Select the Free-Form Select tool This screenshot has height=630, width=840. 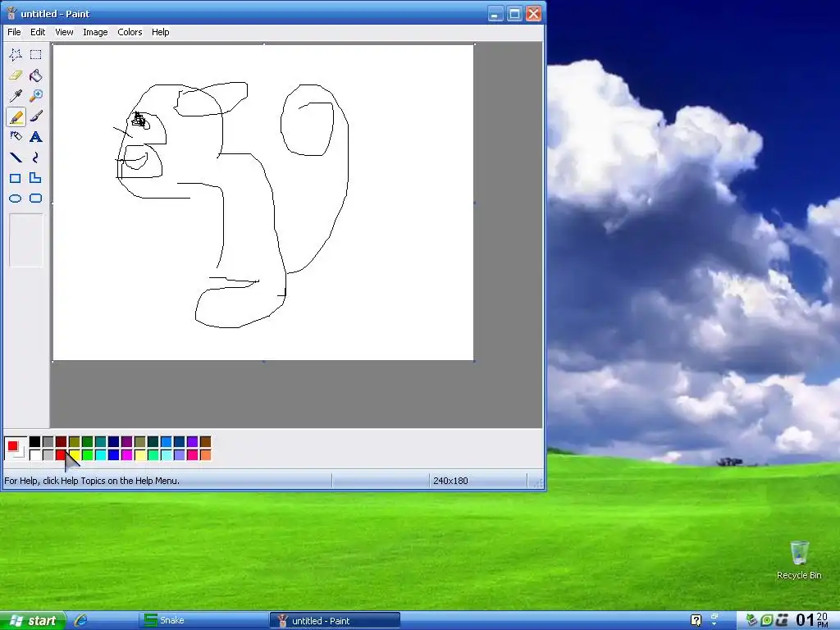[16, 55]
